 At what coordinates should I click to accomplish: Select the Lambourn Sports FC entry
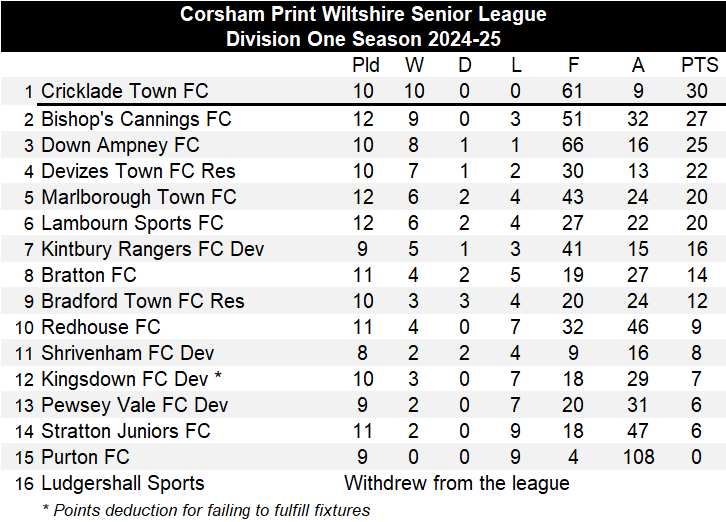click(132, 223)
